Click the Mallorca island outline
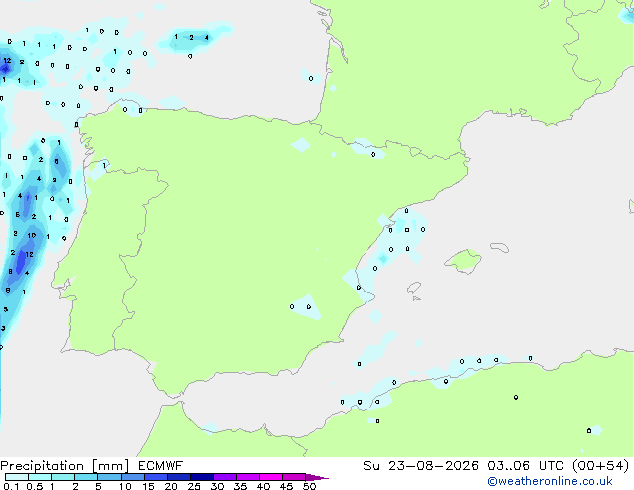634x490 pixels. click(463, 261)
